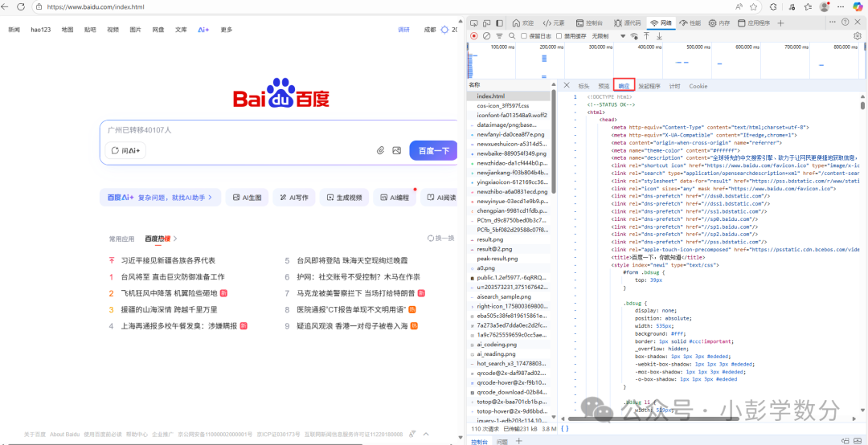Image resolution: width=868 pixels, height=445 pixels.
Task: Open the browser settings and more menu
Action: [x=841, y=6]
